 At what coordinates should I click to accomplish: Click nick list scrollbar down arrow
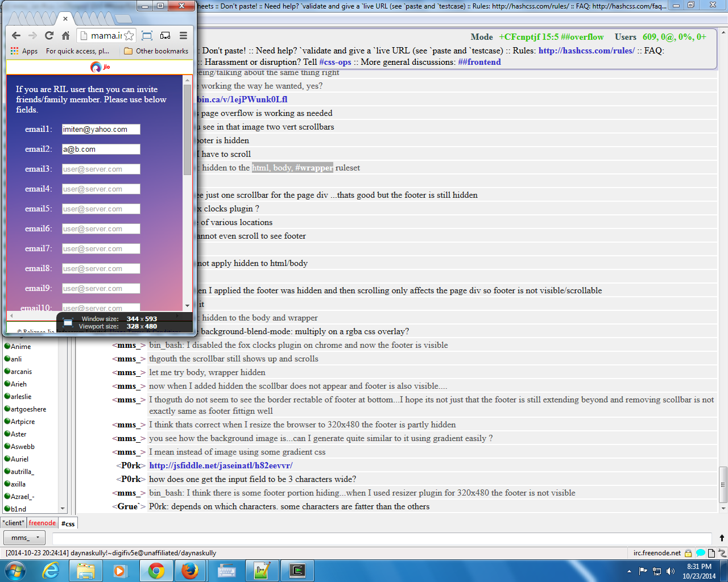pyautogui.click(x=62, y=509)
